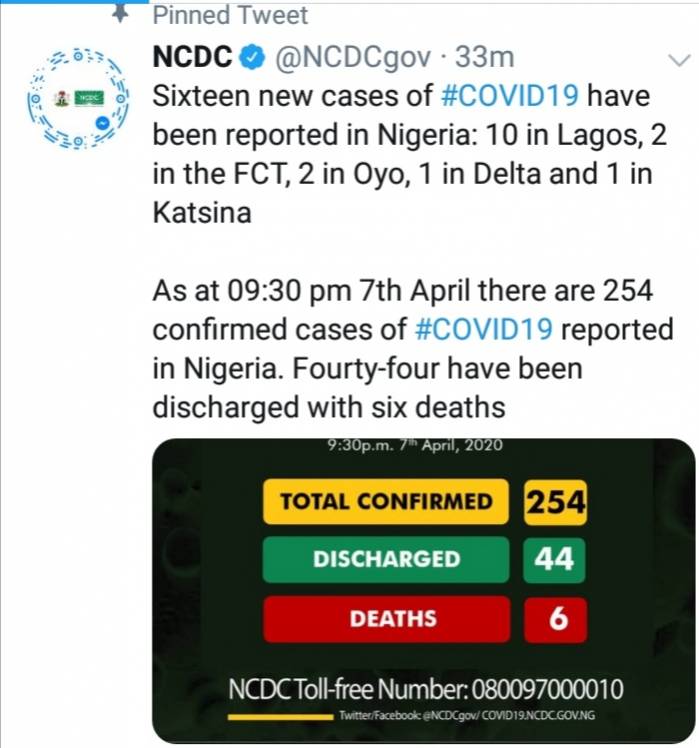The width and height of the screenshot is (699, 748).
Task: Click the NCDC toll-free number text
Action: coord(426,689)
